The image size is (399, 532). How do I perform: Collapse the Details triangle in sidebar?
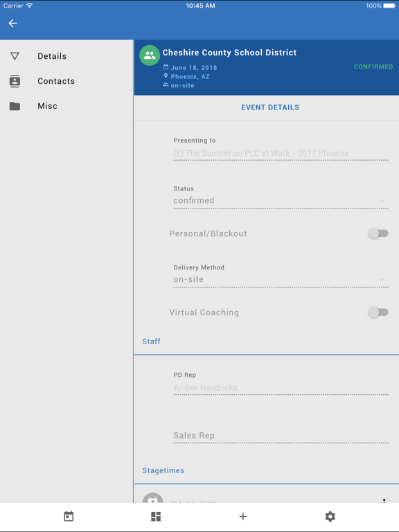[15, 56]
